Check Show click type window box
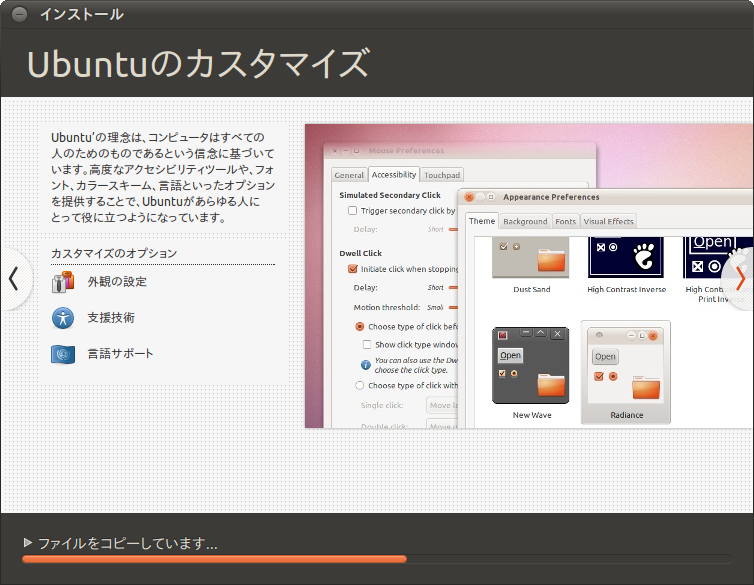This screenshot has width=754, height=585. [x=367, y=345]
